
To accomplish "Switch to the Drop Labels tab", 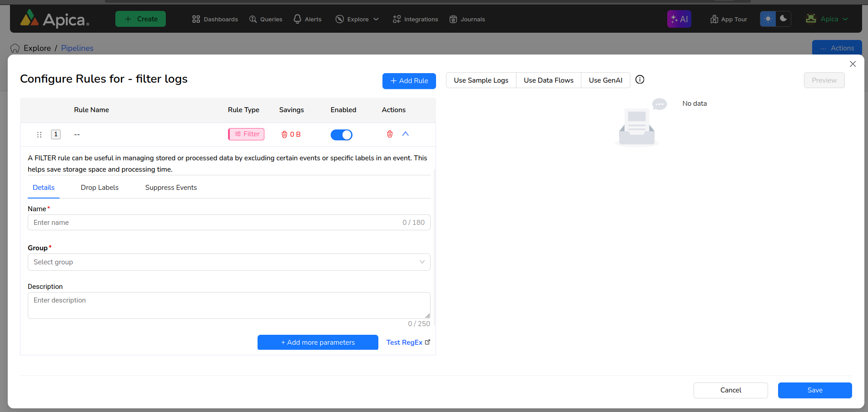I will [99, 188].
